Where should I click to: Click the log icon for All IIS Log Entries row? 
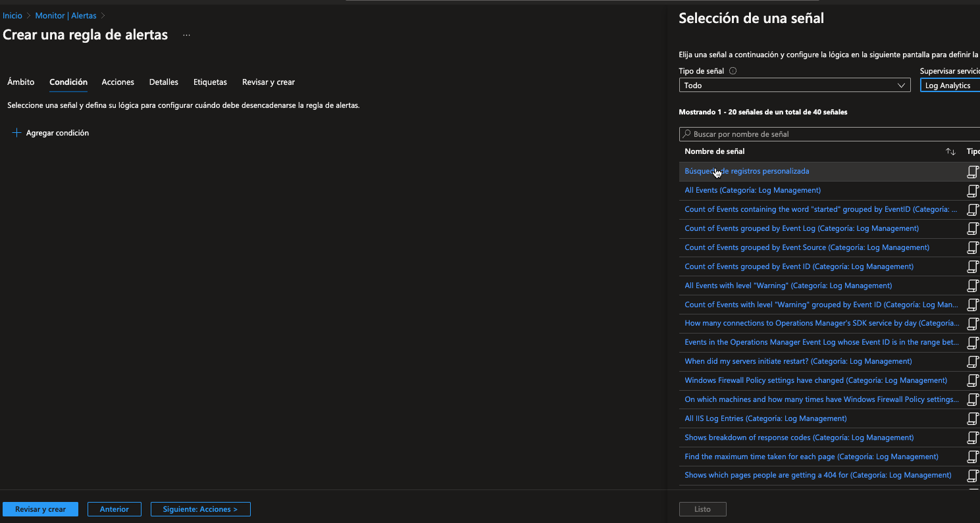coord(972,419)
